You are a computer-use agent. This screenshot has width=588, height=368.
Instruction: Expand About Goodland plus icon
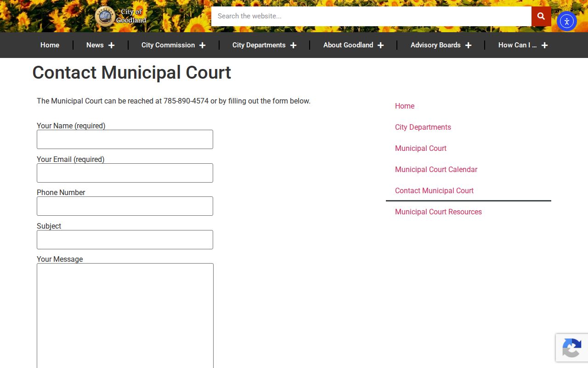380,45
